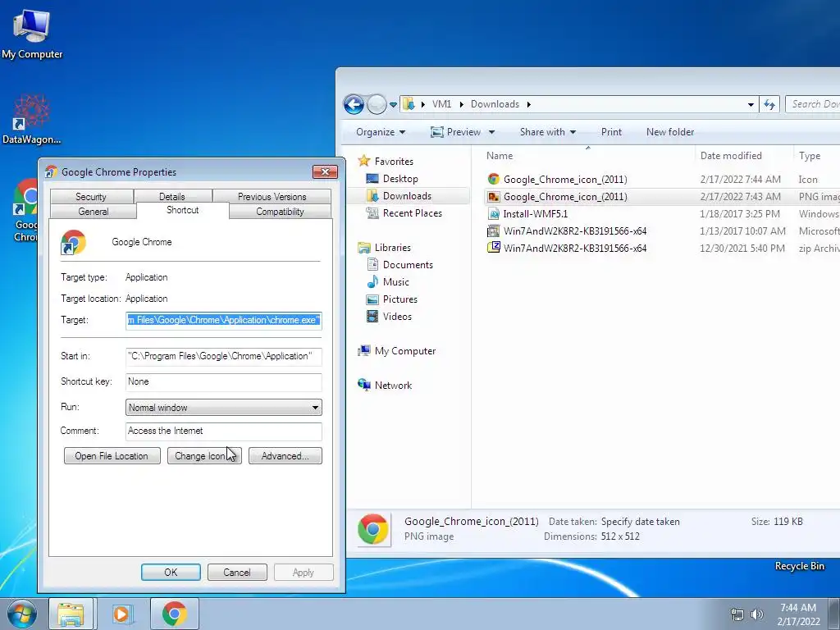
Task: Expand the Preview button dropdown arrow
Action: click(491, 132)
